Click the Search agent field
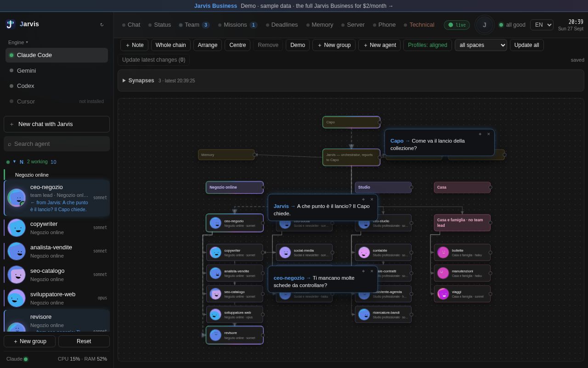 (x=57, y=144)
